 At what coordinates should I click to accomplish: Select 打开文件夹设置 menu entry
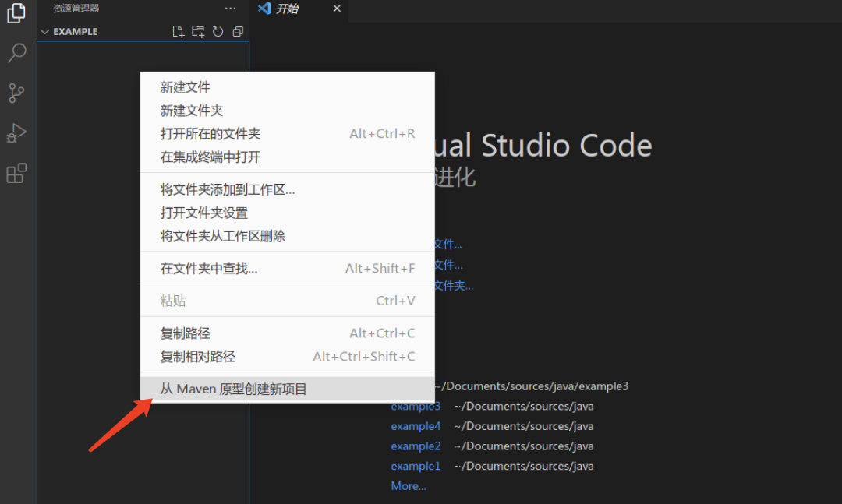tap(287, 213)
